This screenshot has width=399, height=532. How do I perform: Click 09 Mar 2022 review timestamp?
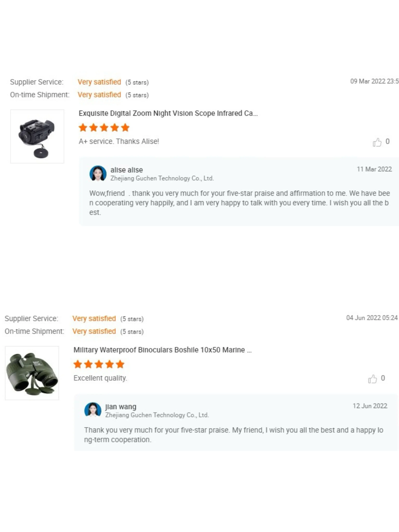pyautogui.click(x=374, y=81)
